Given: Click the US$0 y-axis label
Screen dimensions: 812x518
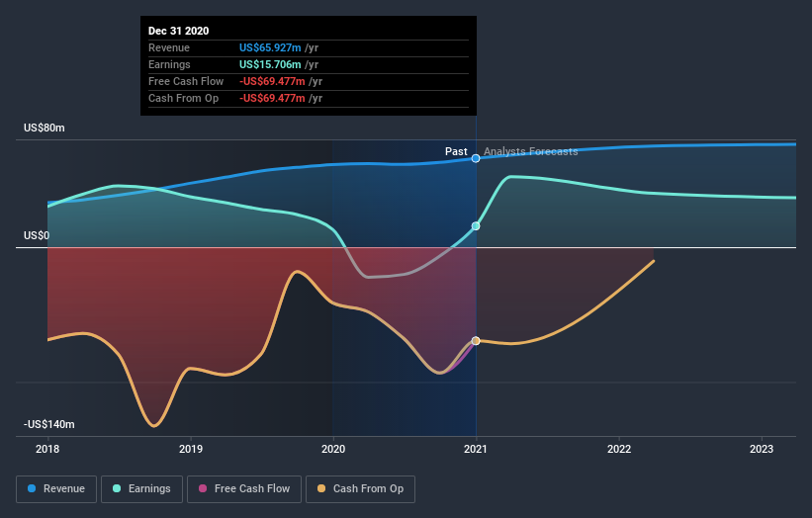Looking at the screenshot, I should [37, 236].
